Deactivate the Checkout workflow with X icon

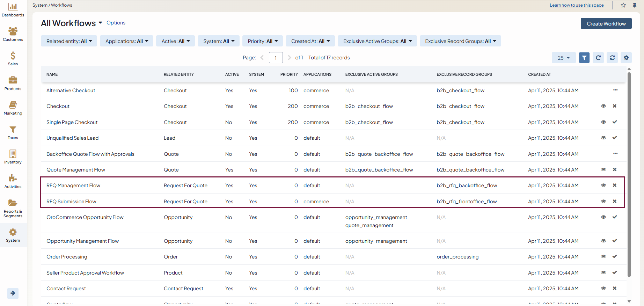point(615,106)
